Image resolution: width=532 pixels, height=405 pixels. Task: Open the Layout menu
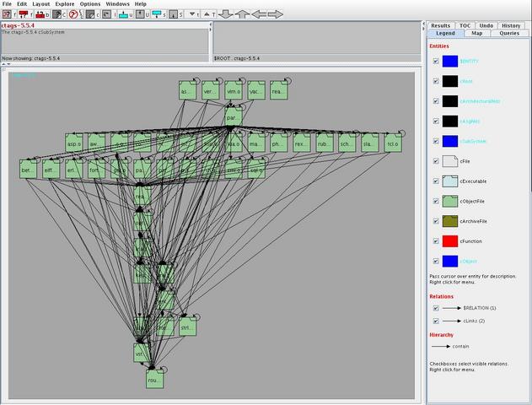click(41, 3)
